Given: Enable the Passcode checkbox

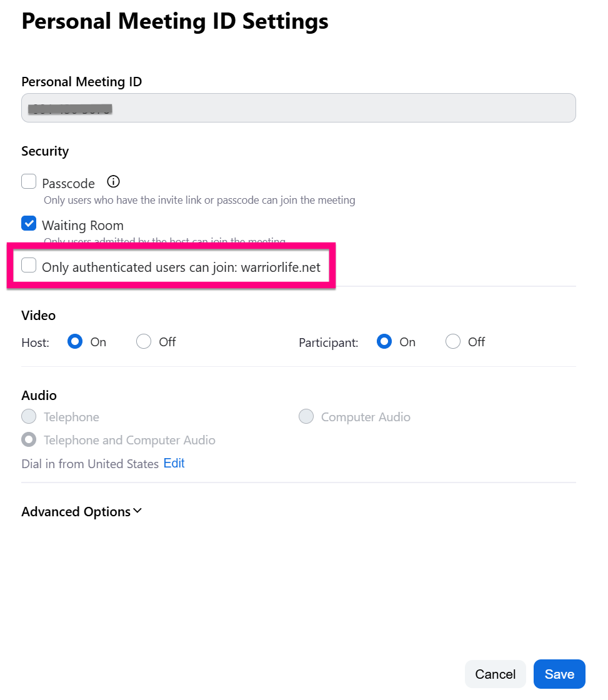Looking at the screenshot, I should (x=29, y=182).
